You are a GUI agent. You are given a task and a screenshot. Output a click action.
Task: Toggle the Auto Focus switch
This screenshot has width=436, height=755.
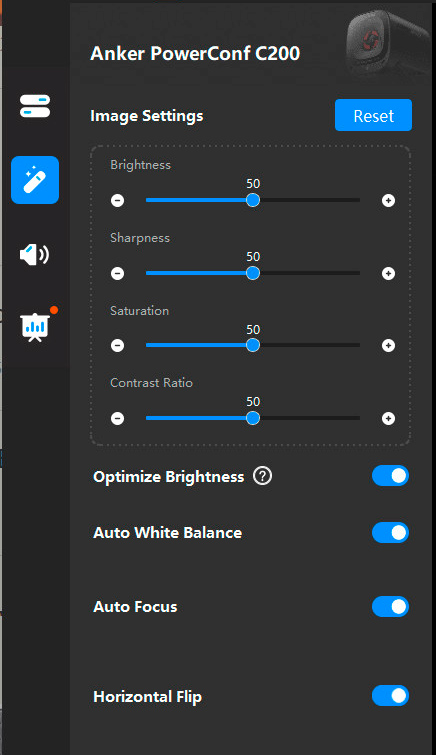tap(390, 607)
